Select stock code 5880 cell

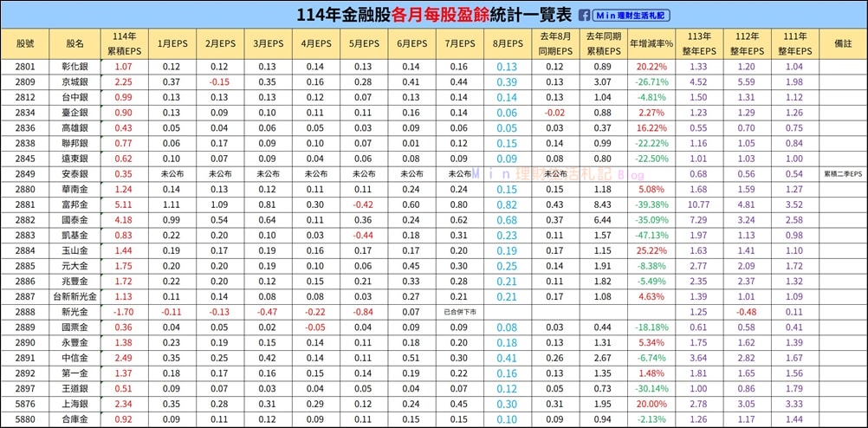pyautogui.click(x=25, y=419)
